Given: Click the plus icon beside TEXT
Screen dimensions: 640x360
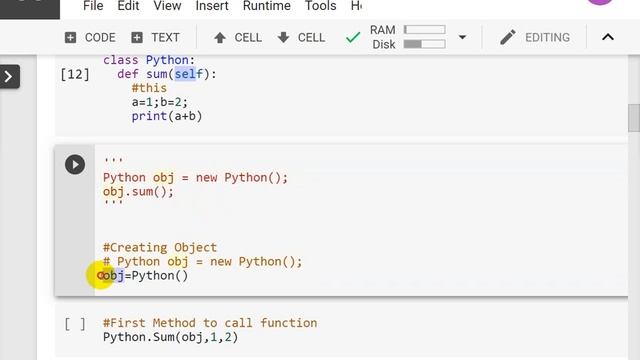Looking at the screenshot, I should [x=137, y=38].
